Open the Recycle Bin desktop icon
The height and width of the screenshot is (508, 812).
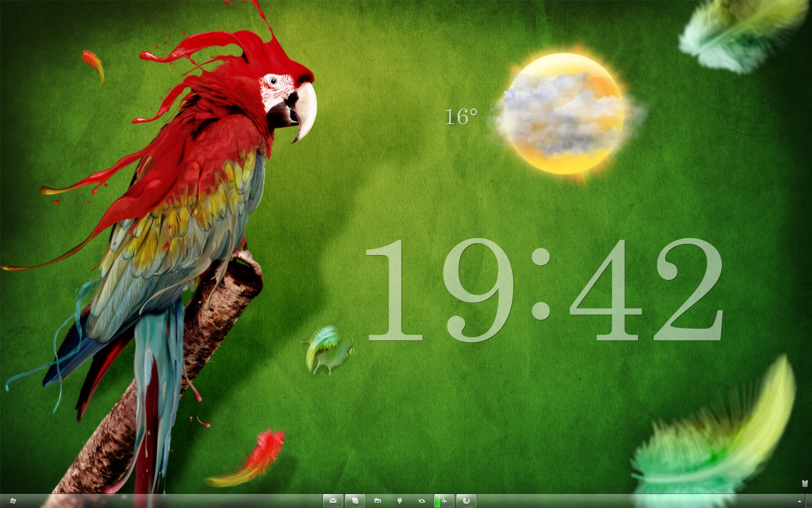click(x=805, y=483)
